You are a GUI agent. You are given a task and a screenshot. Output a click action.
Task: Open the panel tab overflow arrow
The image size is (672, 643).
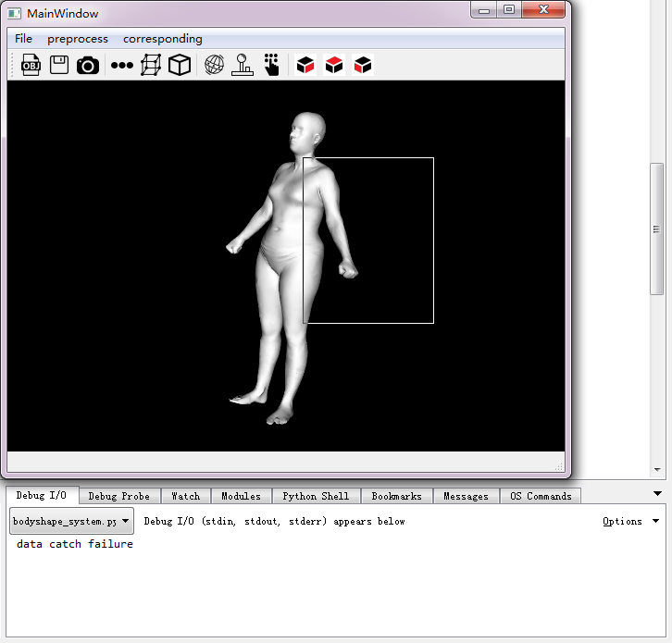[657, 494]
